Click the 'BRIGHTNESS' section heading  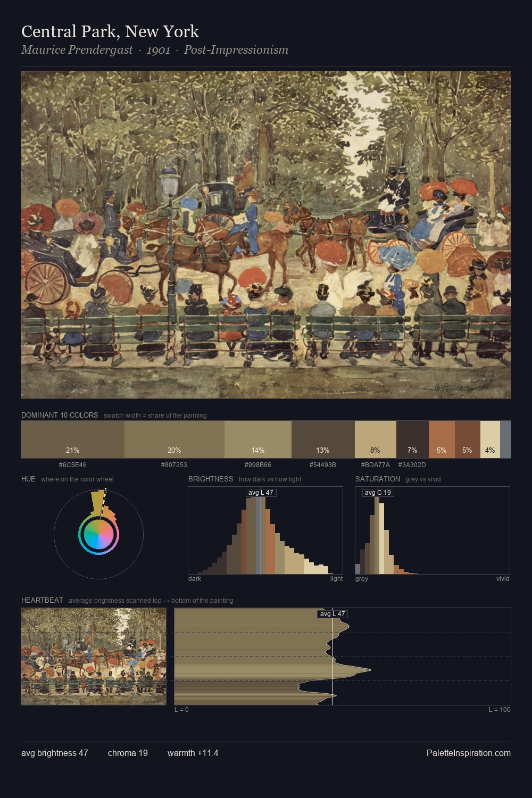click(x=211, y=479)
